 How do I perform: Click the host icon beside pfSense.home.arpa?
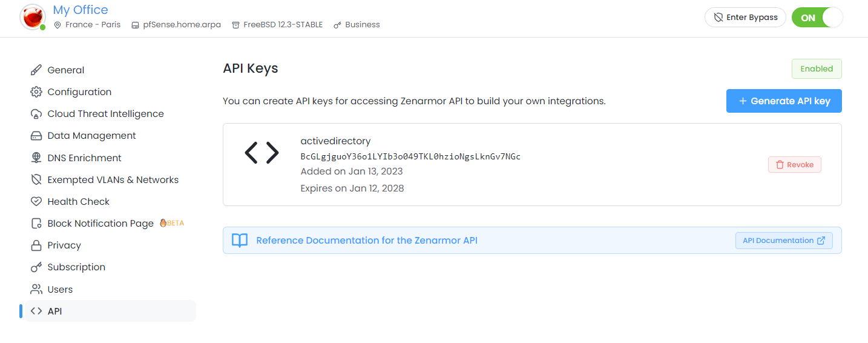coord(136,25)
